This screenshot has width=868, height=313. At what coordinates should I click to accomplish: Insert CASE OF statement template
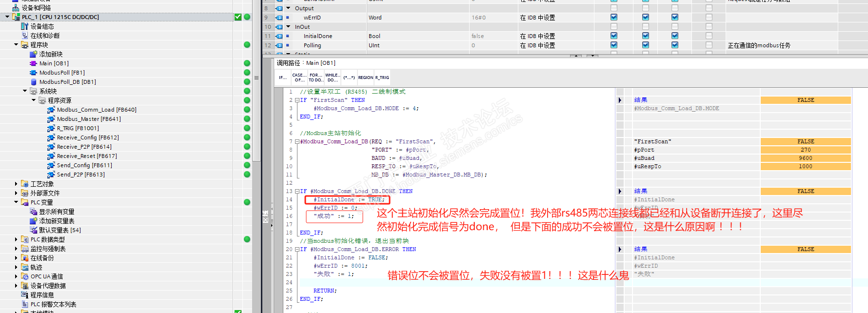tap(299, 78)
